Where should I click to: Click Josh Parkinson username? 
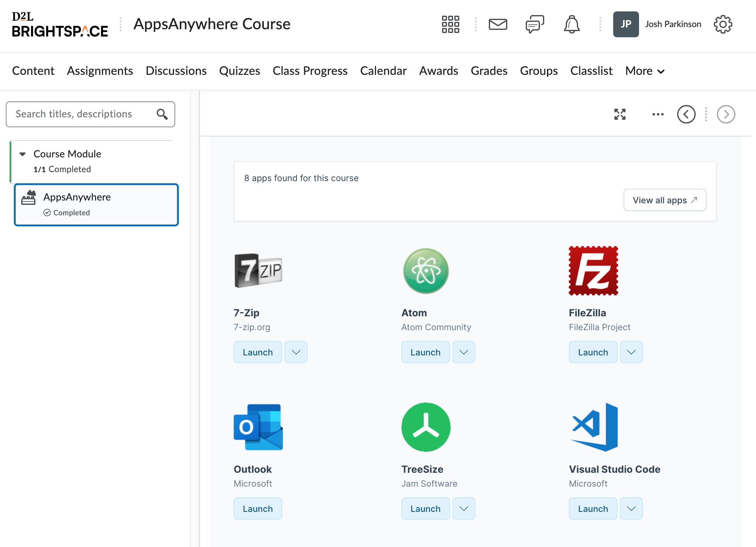click(x=673, y=24)
